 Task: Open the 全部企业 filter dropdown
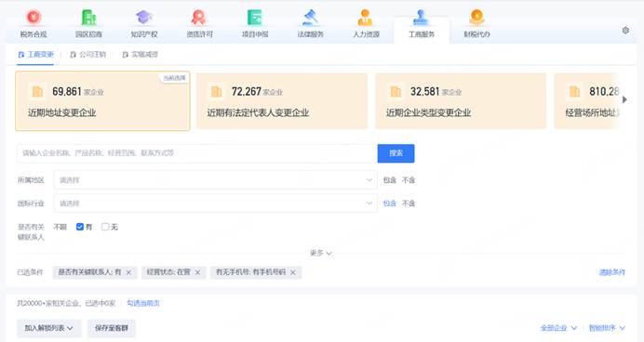tap(558, 328)
